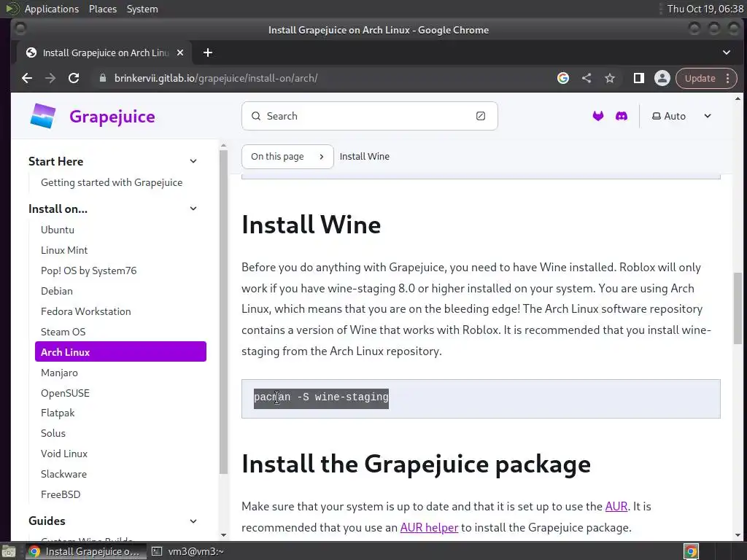Switch to the vm3@vm3 terminal taskbar item
Image resolution: width=747 pixels, height=560 pixels.
pyautogui.click(x=188, y=551)
